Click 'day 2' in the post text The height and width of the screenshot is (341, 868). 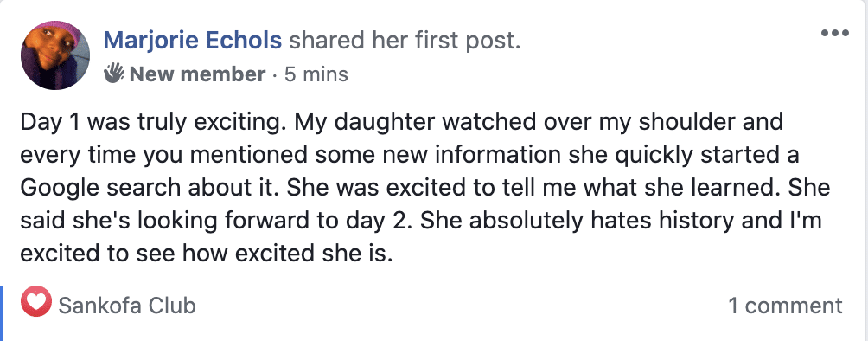385,221
